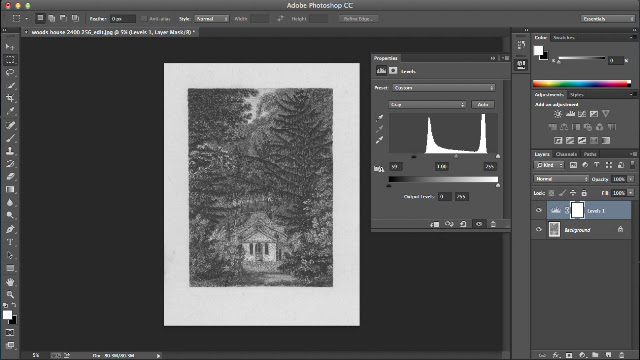The height and width of the screenshot is (360, 640).
Task: Open the Essentials workspace dropdown
Action: click(607, 19)
